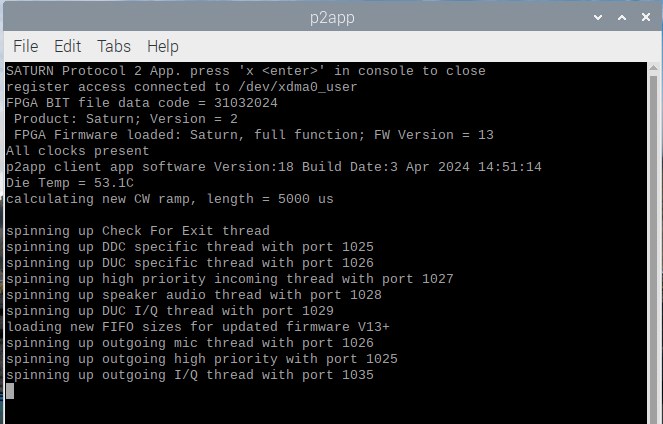This screenshot has width=663, height=424.
Task: Click the FPGA BIT file data code 31032024
Action: click(246, 103)
